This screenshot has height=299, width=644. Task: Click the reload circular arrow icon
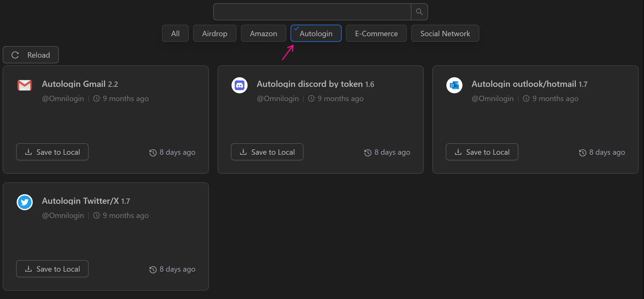[x=15, y=55]
